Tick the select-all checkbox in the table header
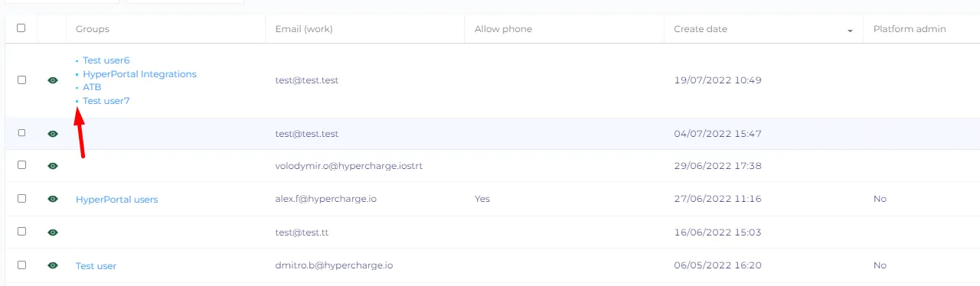980x286 pixels. (x=21, y=28)
